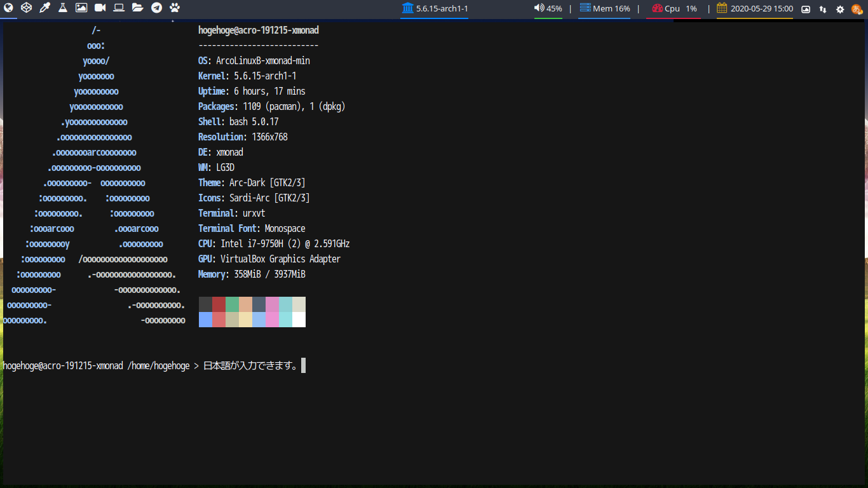This screenshot has height=488, width=868.
Task: Click the CPU: Intel i7-9750H line
Action: pos(274,244)
